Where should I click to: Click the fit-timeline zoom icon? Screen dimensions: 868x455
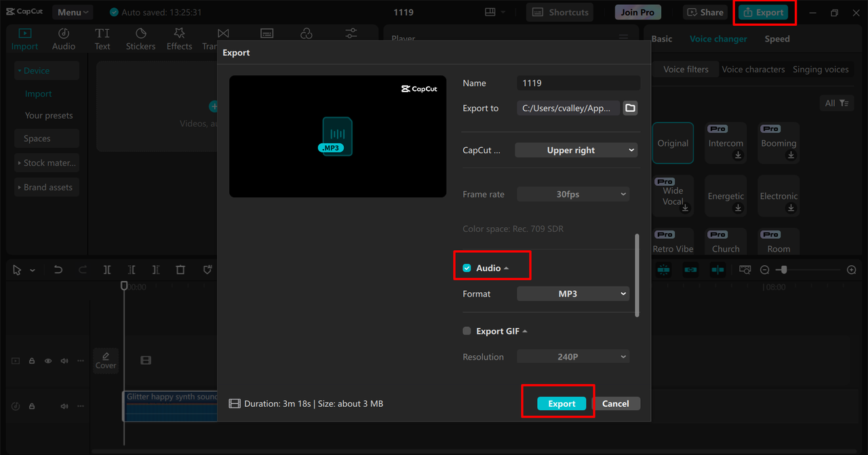[x=745, y=270]
